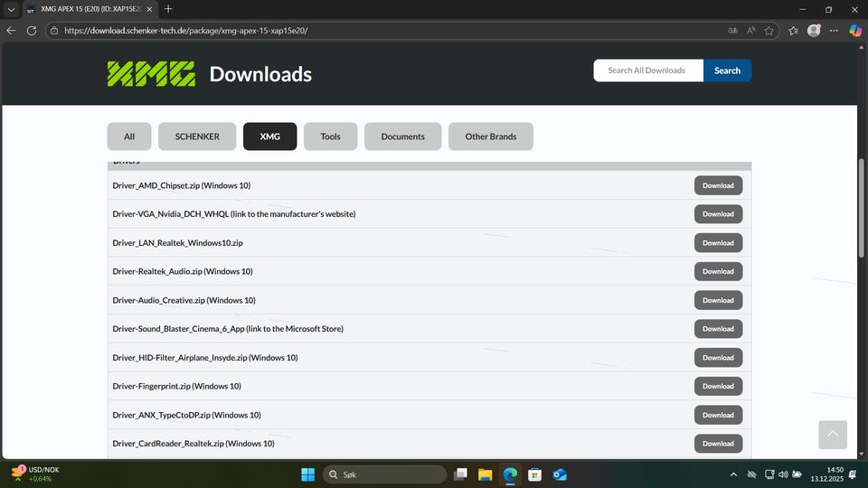
Task: Open Outlook from the taskbar
Action: click(x=560, y=474)
